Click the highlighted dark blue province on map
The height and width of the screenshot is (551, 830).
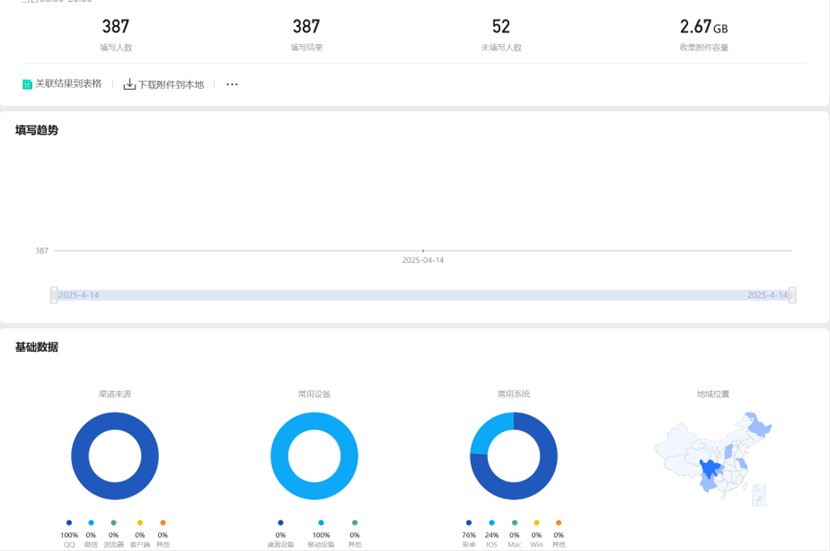click(713, 469)
